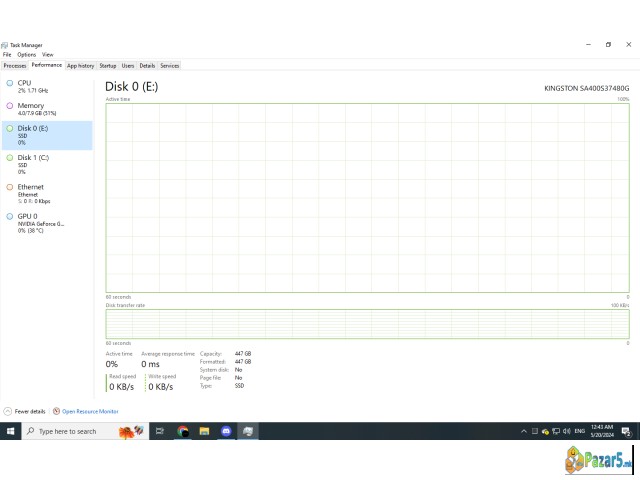The image size is (640, 480).
Task: Click the Open Resource Monitor icon
Action: [x=56, y=411]
